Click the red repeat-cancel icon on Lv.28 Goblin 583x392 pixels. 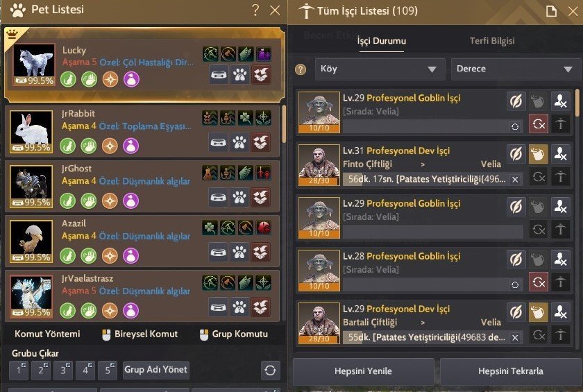[x=539, y=282]
